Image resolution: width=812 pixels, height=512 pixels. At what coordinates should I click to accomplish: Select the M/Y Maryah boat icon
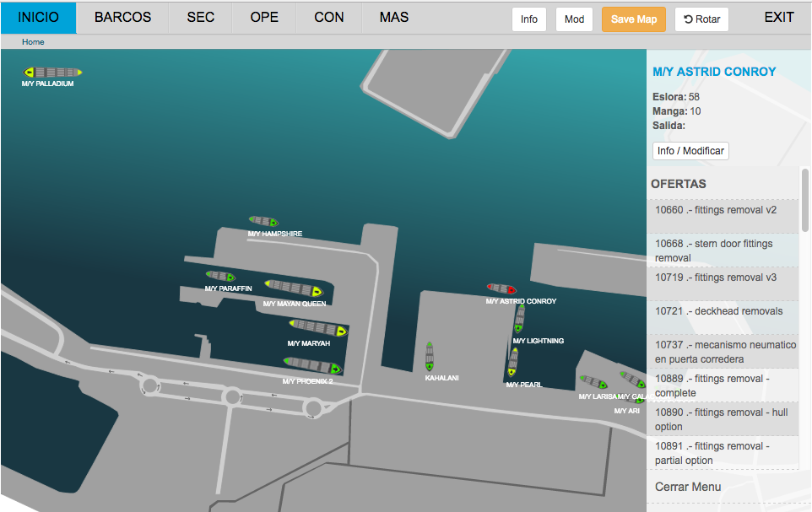pos(317,327)
